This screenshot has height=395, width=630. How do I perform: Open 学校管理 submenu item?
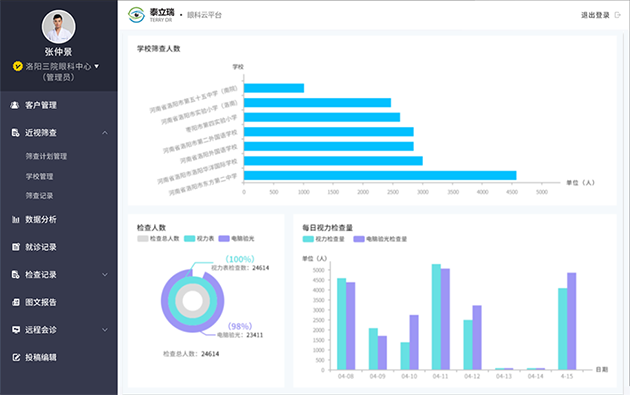point(39,176)
